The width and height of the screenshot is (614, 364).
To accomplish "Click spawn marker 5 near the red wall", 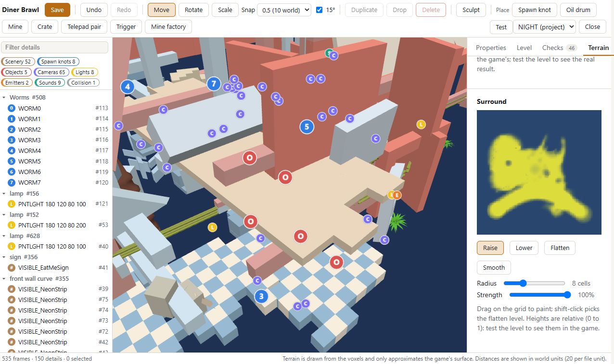I will click(x=307, y=126).
